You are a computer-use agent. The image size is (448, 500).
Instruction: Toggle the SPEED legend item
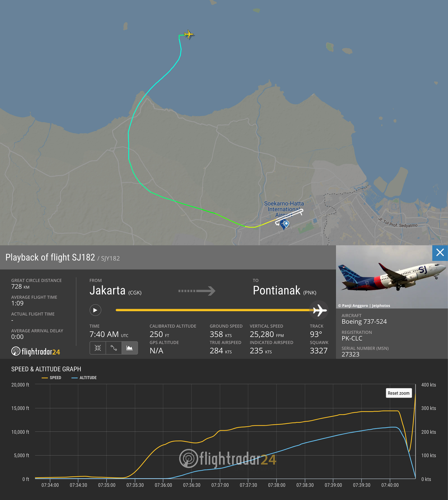(x=51, y=378)
